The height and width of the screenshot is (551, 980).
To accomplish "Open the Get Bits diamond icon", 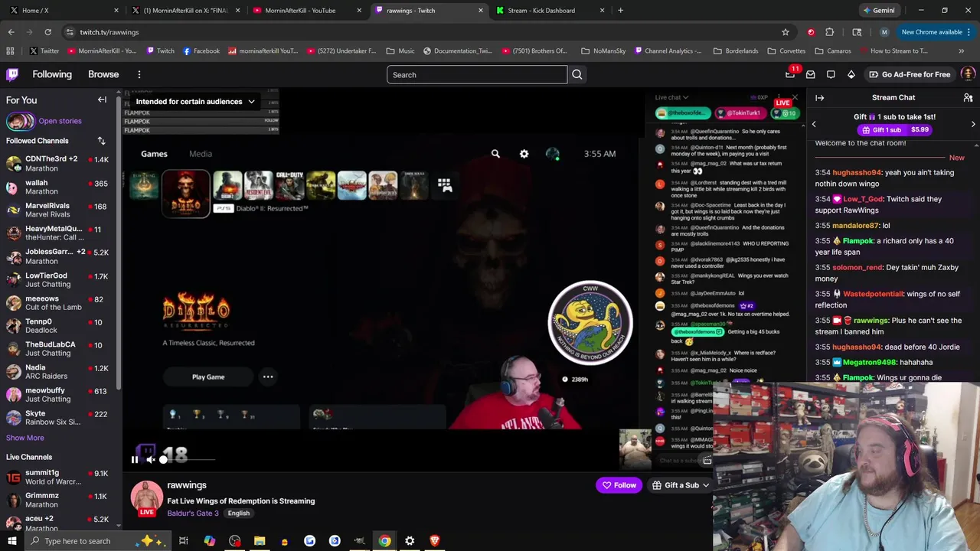I will [851, 74].
